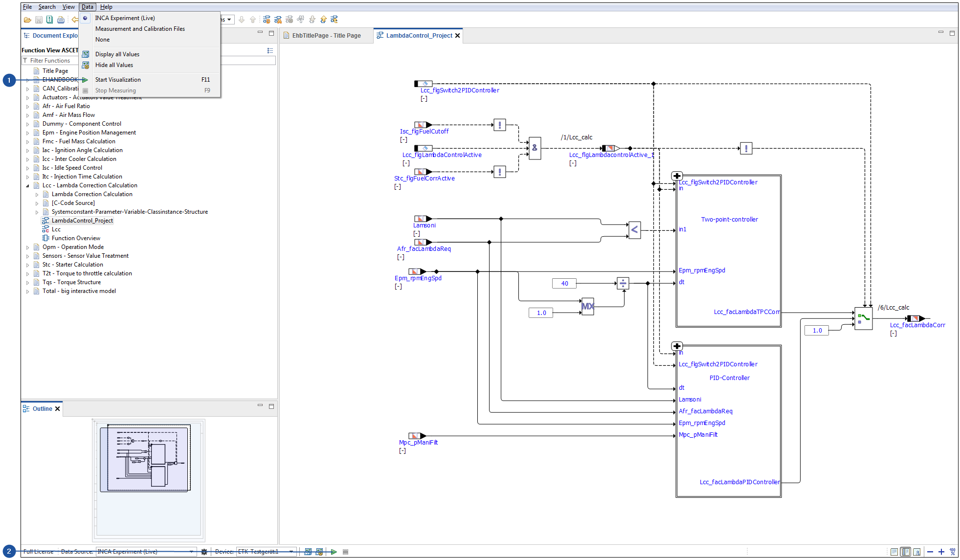960x560 pixels.
Task: Click the Measurement and Calibration Files icon
Action: pos(139,28)
